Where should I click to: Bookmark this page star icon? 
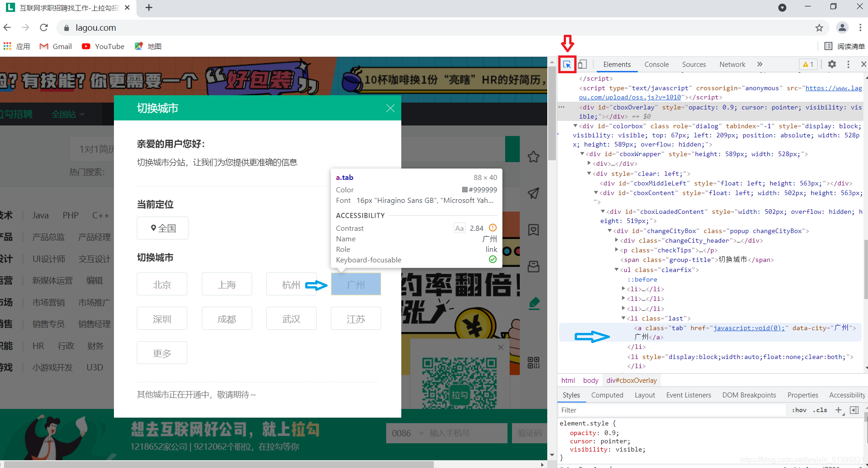point(819,28)
